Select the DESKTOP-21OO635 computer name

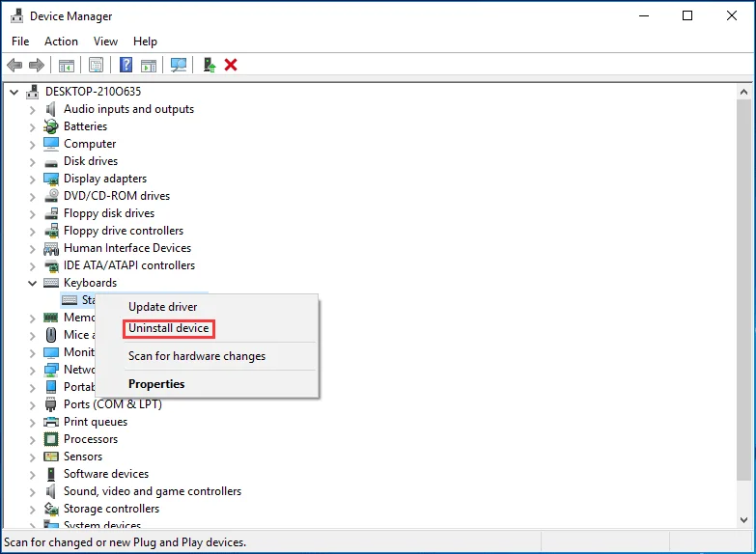click(93, 91)
